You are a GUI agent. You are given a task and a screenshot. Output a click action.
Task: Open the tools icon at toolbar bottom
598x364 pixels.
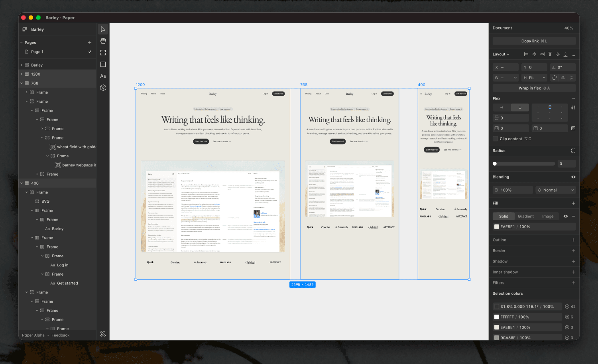(x=103, y=334)
